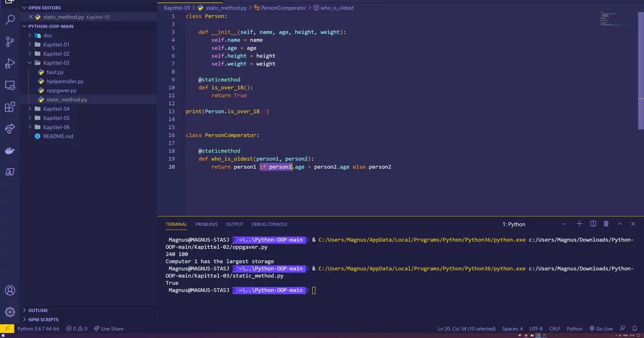This screenshot has width=644, height=338.
Task: Open the errors and warnings counter
Action: point(77,328)
